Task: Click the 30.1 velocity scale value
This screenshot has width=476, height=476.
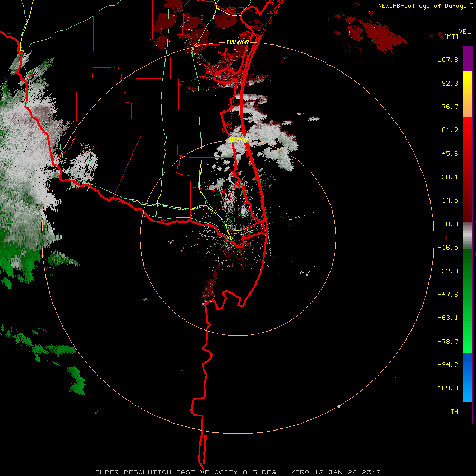Action: [450, 177]
